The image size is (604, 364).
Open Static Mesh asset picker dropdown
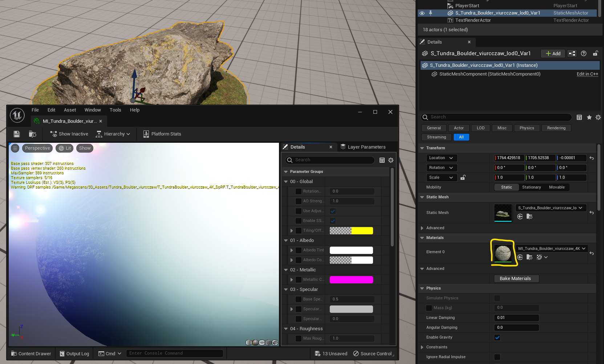pyautogui.click(x=551, y=208)
